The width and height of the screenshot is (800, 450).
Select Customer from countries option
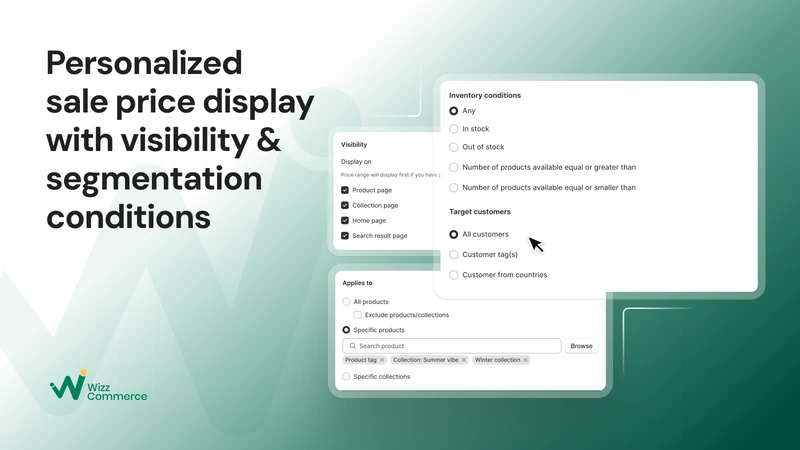453,275
